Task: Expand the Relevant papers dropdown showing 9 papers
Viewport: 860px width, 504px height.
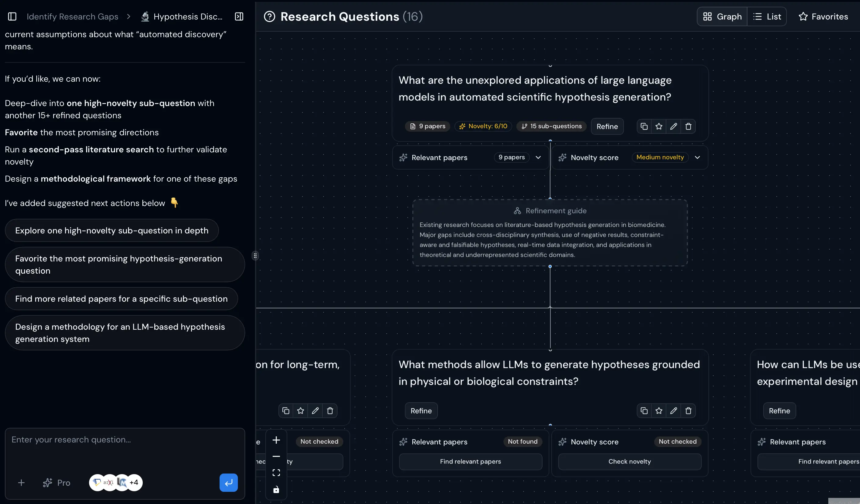Action: [538, 157]
